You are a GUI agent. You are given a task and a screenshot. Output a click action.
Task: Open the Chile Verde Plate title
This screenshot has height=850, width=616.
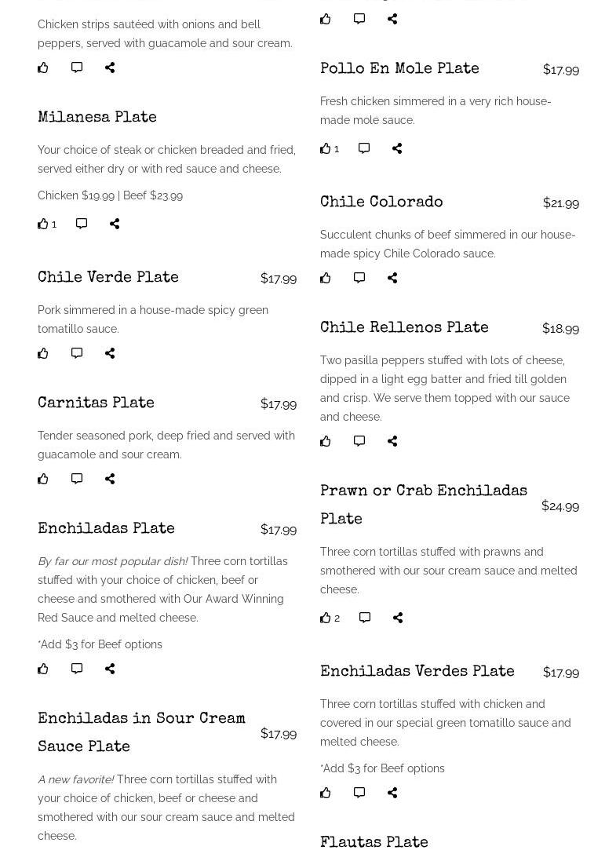108,278
